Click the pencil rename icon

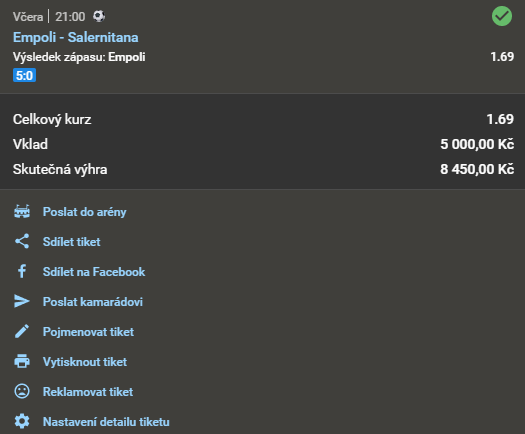(22, 332)
